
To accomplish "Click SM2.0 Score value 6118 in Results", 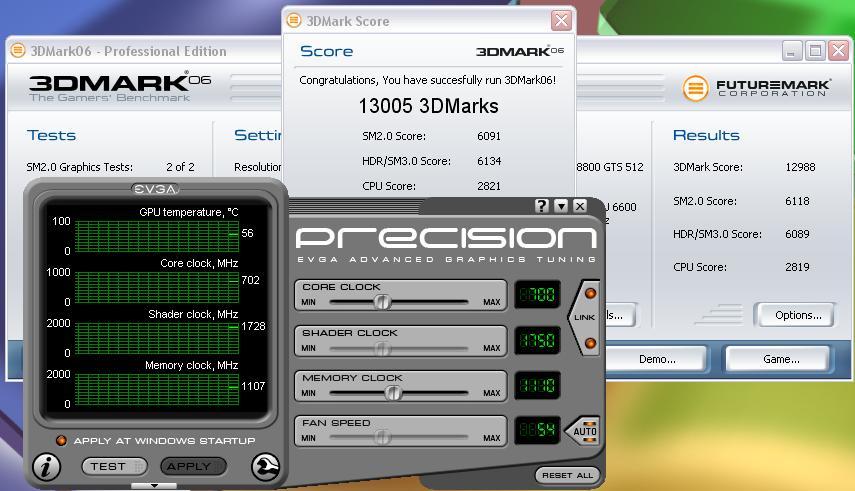I will pyautogui.click(x=797, y=201).
